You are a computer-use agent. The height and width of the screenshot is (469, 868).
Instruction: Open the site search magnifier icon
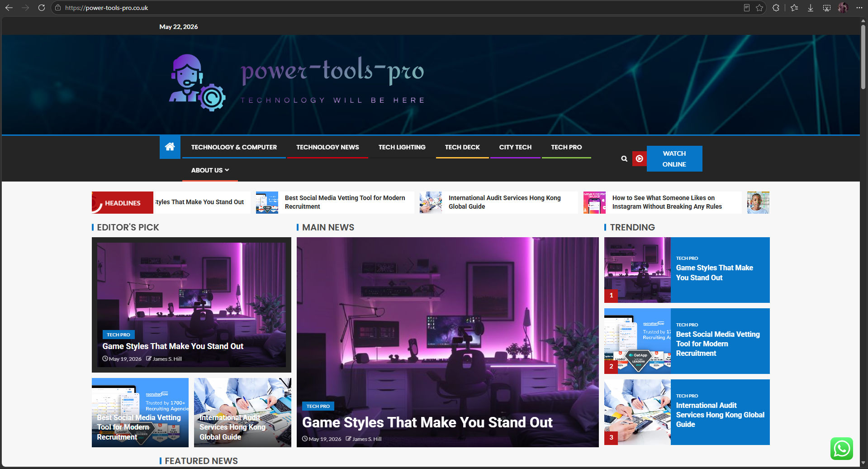(624, 158)
